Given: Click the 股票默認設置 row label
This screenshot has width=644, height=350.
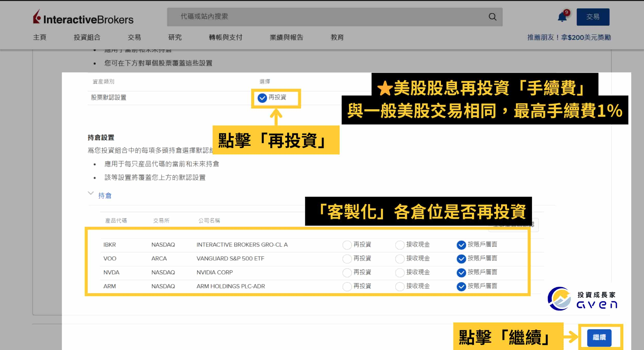Looking at the screenshot, I should click(x=108, y=98).
